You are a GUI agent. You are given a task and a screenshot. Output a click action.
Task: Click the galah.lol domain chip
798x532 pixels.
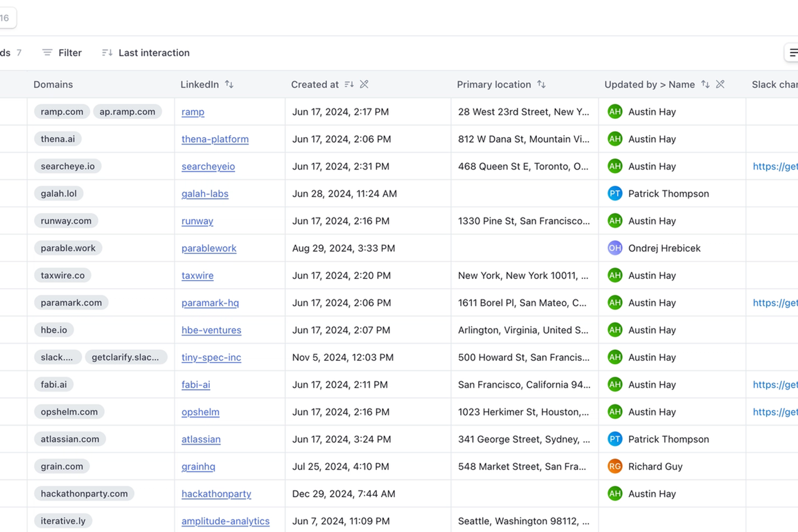[59, 193]
